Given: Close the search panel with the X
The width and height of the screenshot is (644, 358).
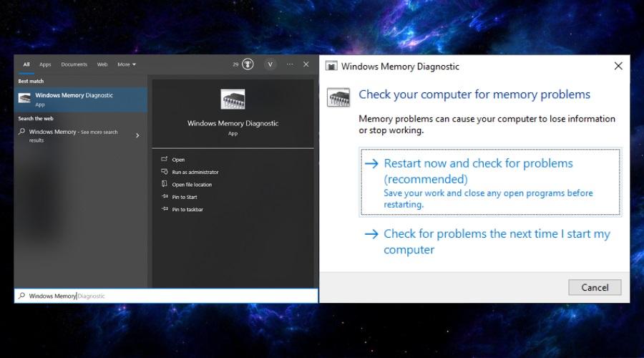Looking at the screenshot, I should pos(306,64).
